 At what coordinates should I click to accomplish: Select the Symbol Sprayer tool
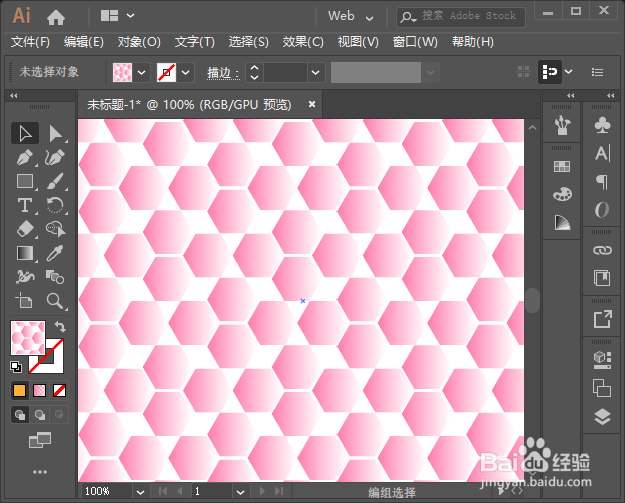click(25, 277)
